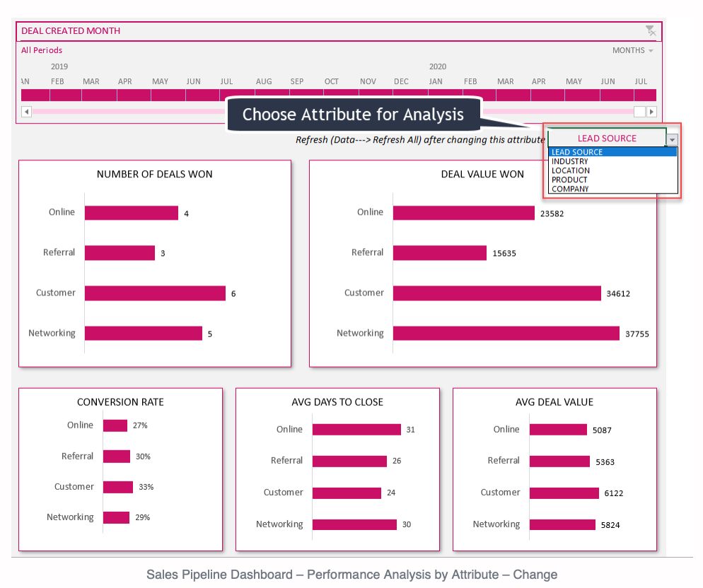703x588 pixels.
Task: Select JUL 2020 segment on the timeline
Action: point(645,95)
